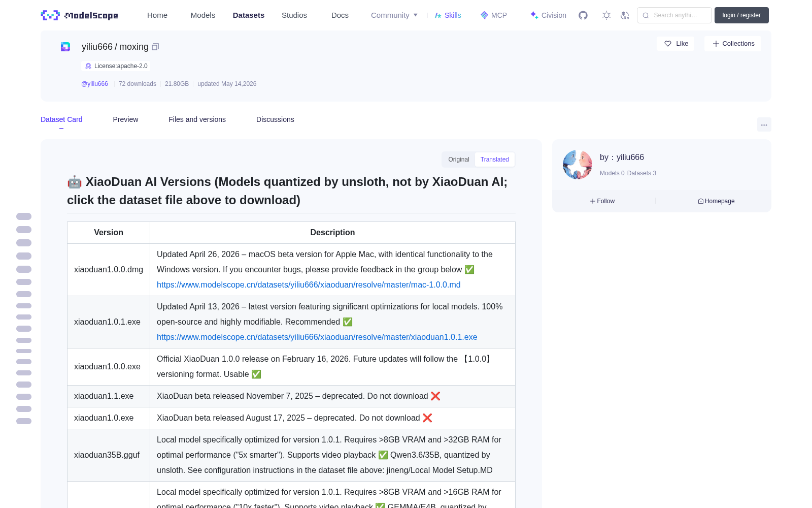Toggle the light/dark theme sun icon
Image resolution: width=812 pixels, height=508 pixels.
click(x=606, y=15)
